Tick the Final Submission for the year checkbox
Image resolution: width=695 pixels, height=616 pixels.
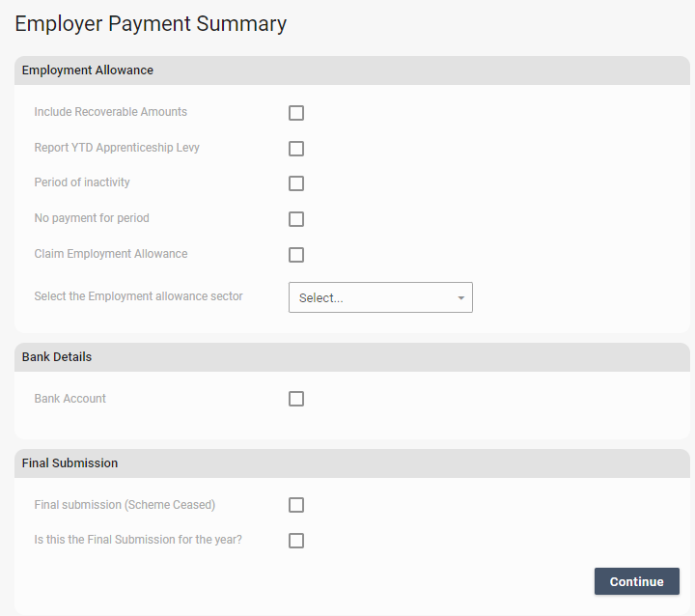click(x=296, y=541)
